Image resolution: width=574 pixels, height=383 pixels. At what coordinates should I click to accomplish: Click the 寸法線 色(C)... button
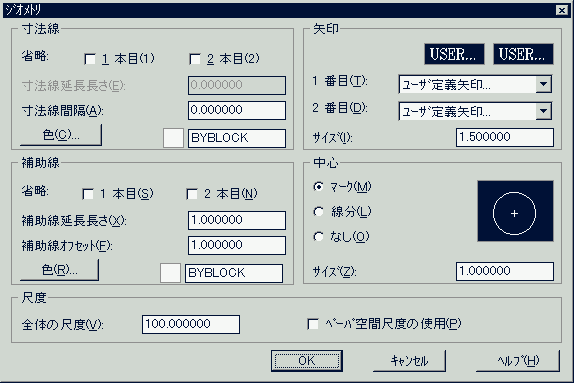coord(61,135)
